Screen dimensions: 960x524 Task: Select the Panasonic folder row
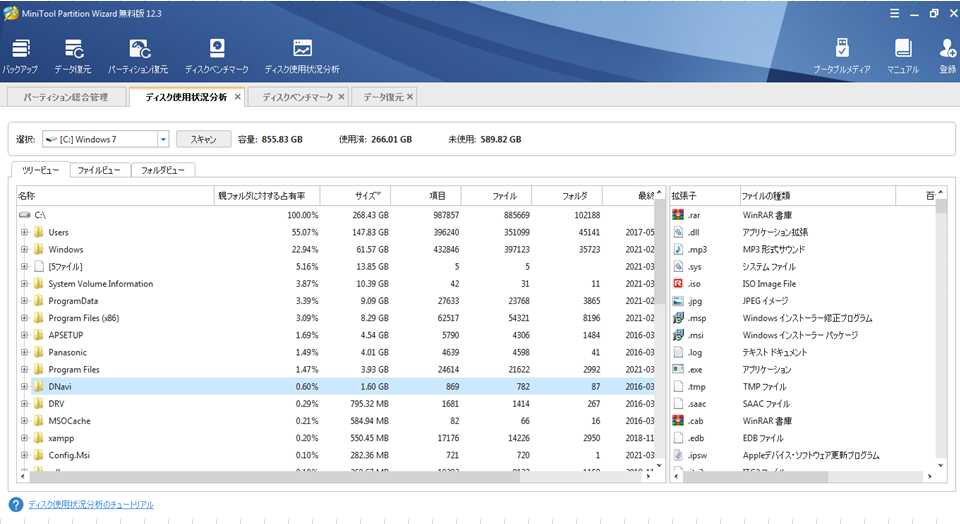point(336,352)
